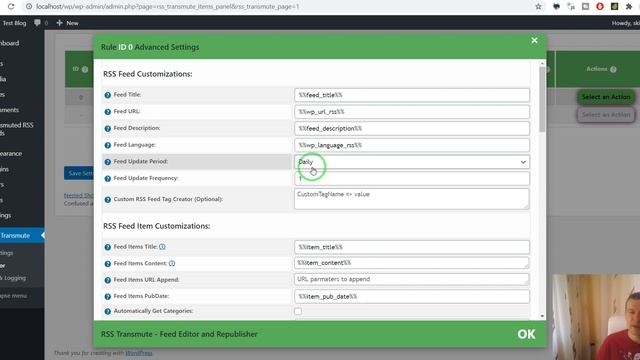This screenshot has width=640, height=360.
Task: Open the first Select an Action dropdown
Action: tap(606, 97)
